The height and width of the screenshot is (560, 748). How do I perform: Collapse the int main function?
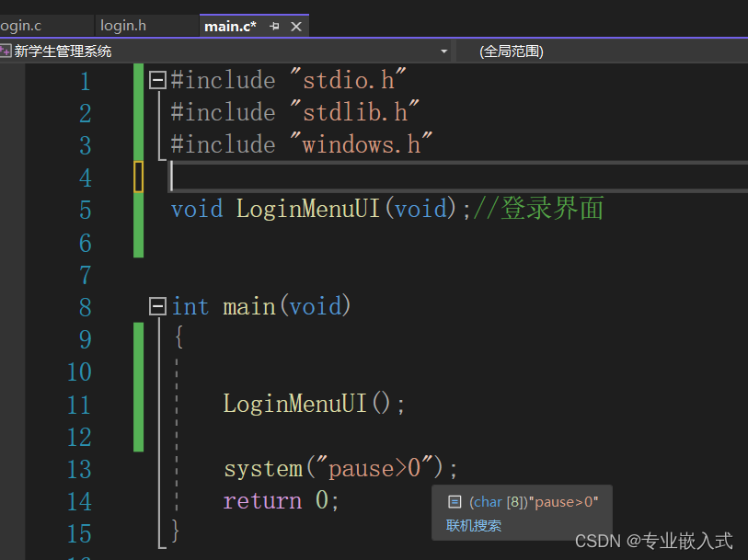pyautogui.click(x=157, y=306)
